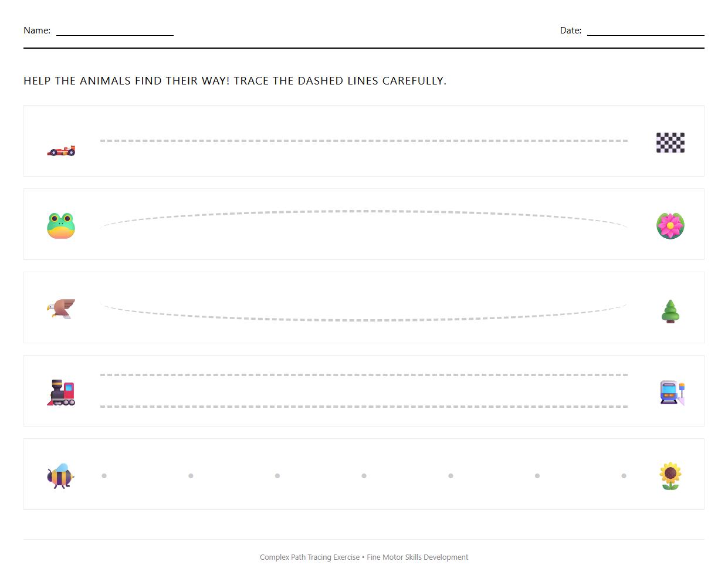The image size is (728, 585).
Task: Click the frog's upward curved dashed path
Action: click(364, 211)
